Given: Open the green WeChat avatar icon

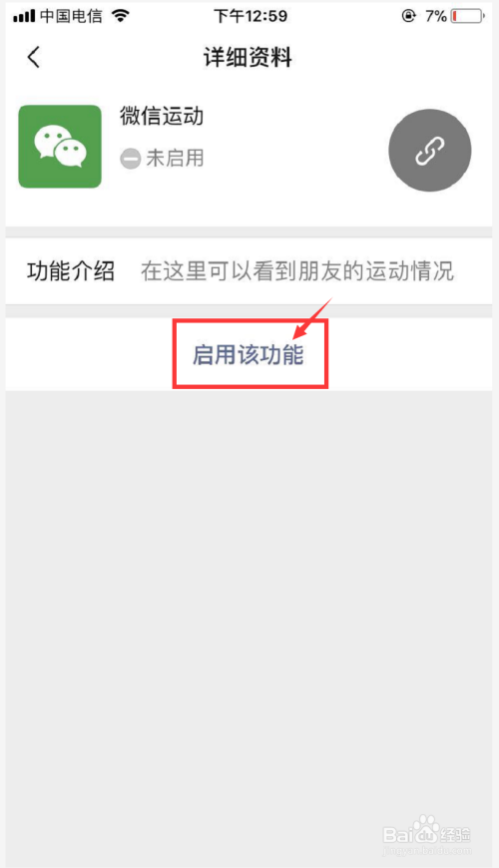Looking at the screenshot, I should coord(60,147).
